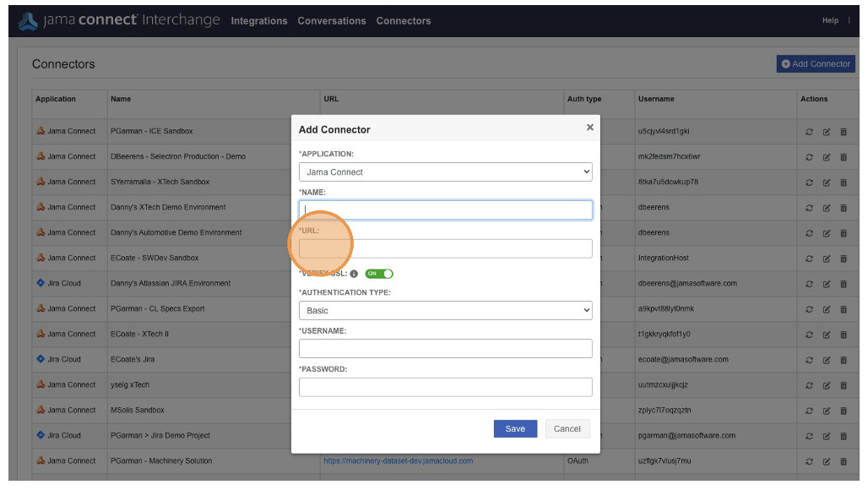
Task: Refresh the PGarman - Machinery Solution connector
Action: (810, 462)
